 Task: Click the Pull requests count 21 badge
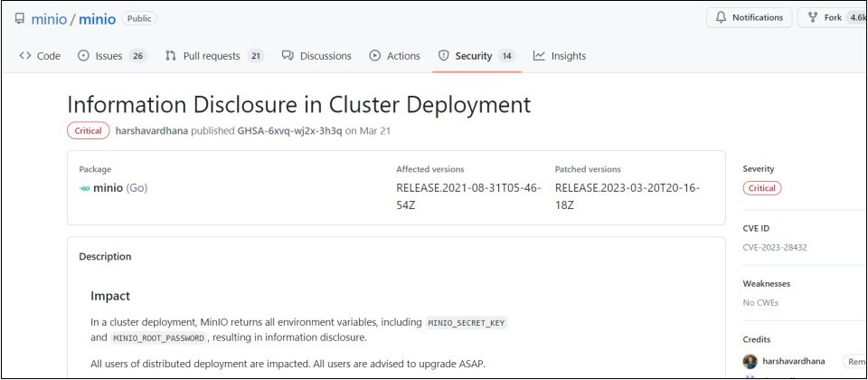255,56
